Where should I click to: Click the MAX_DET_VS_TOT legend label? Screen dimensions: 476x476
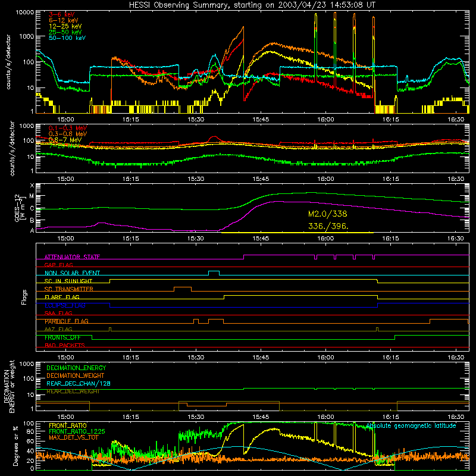pyautogui.click(x=72, y=437)
